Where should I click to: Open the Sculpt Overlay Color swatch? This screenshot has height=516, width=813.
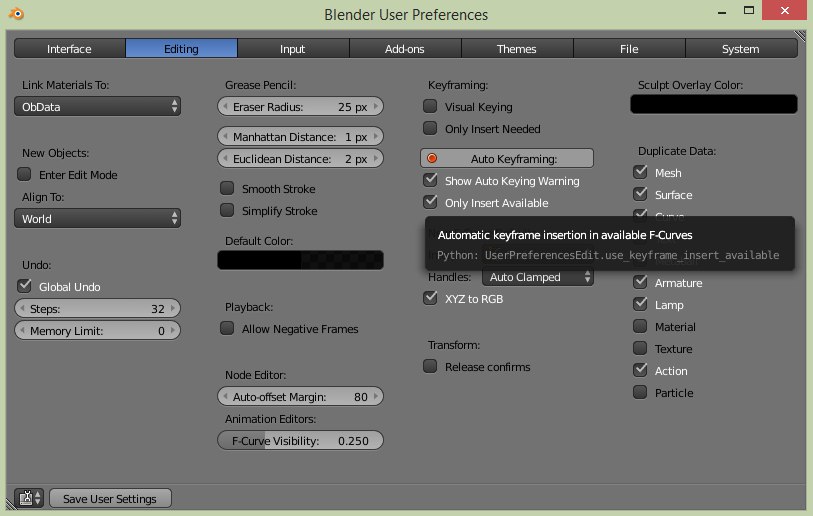713,104
